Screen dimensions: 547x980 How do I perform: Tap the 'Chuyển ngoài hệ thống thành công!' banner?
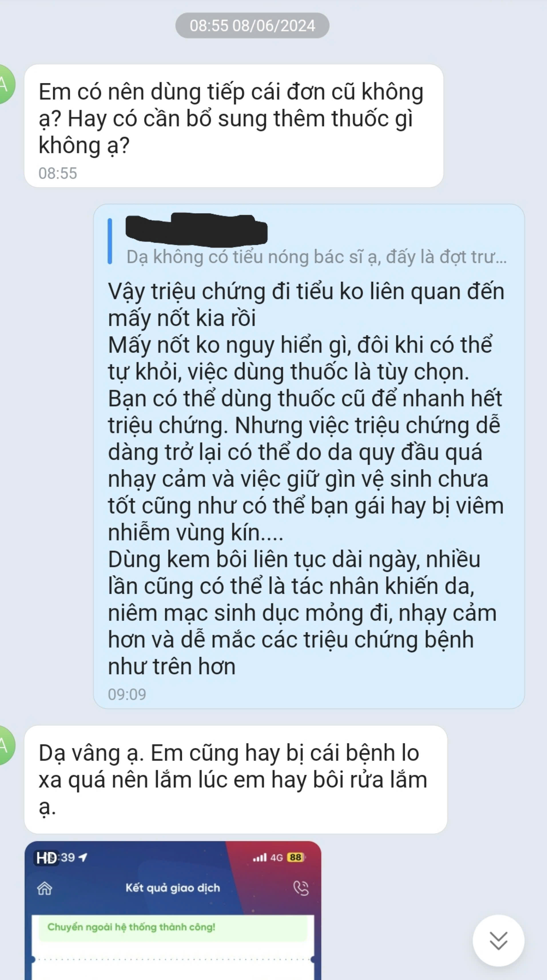(173, 927)
